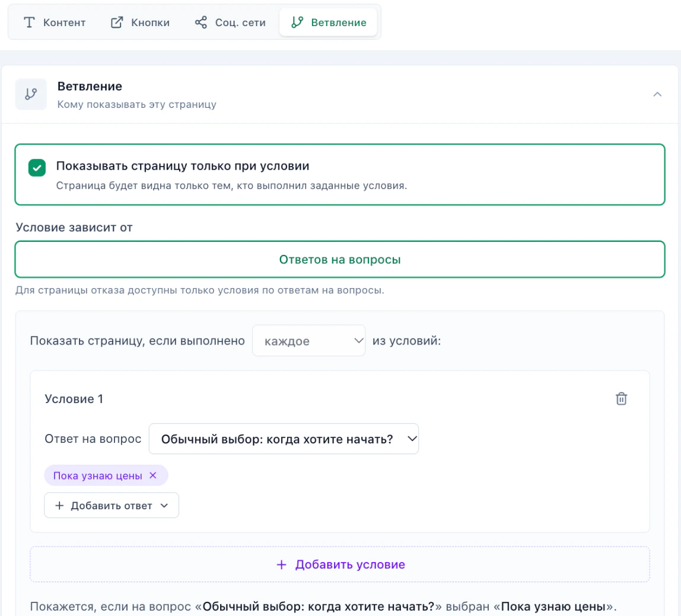Viewport: 681px width, 616px height.
Task: Switch to the Кнопки tab
Action: (140, 23)
